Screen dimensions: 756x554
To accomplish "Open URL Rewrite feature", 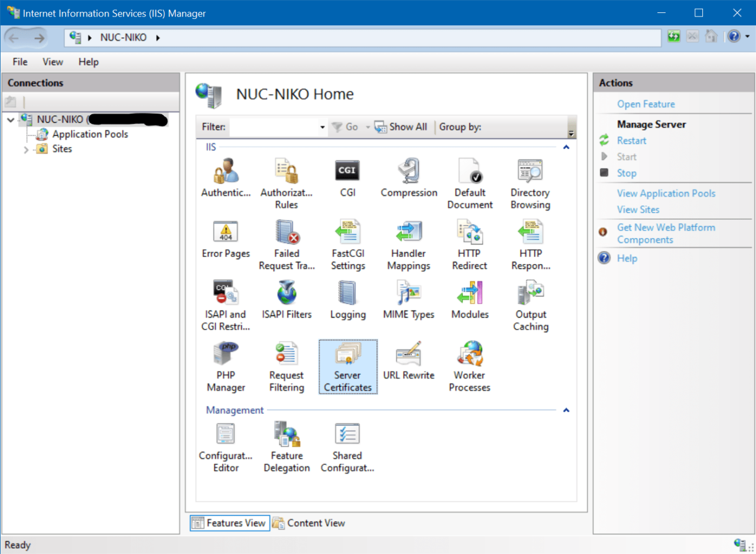I will 409,360.
